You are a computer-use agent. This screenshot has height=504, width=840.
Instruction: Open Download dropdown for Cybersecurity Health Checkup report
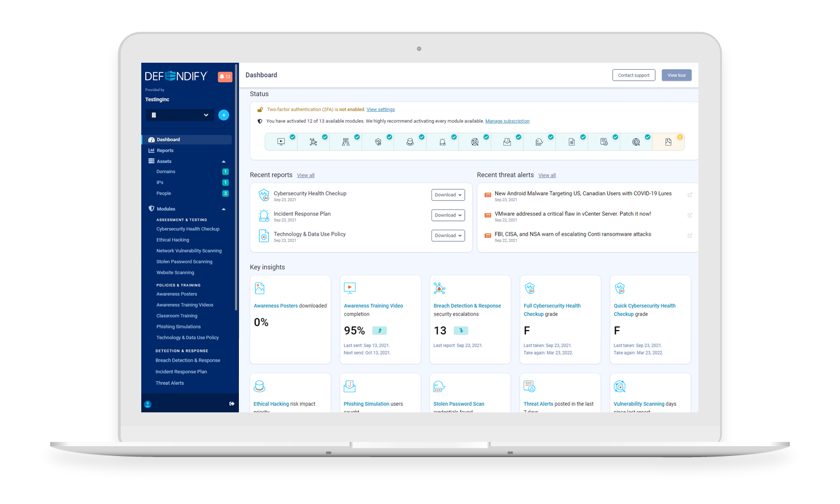tap(448, 195)
